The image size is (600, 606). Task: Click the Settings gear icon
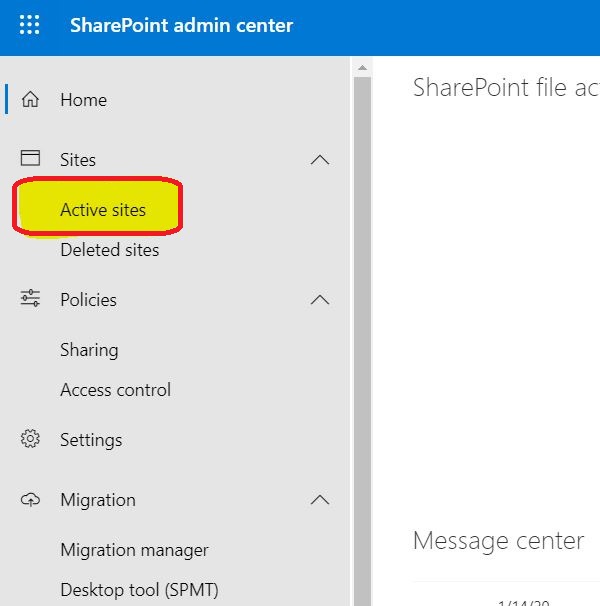click(30, 439)
